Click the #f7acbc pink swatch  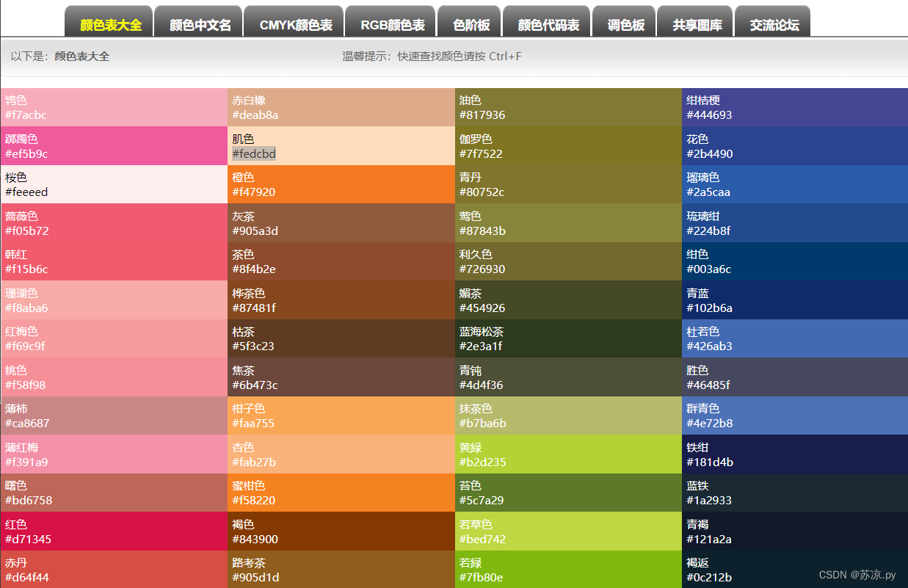tap(114, 107)
